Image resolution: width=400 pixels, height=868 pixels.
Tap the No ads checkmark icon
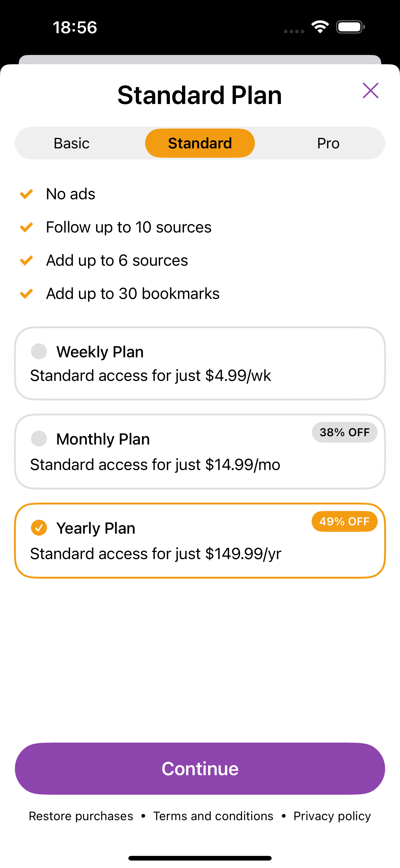pyautogui.click(x=26, y=194)
